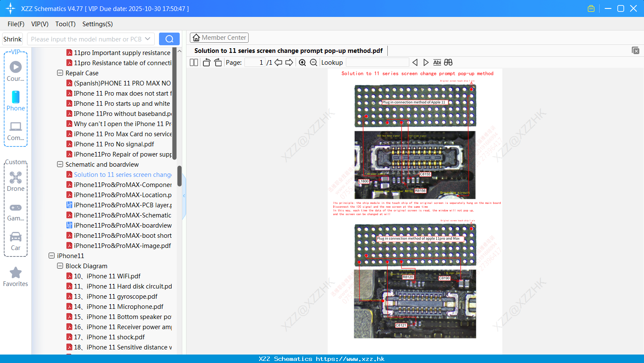644x363 pixels.
Task: Open the Tool(T) menu
Action: point(66,24)
